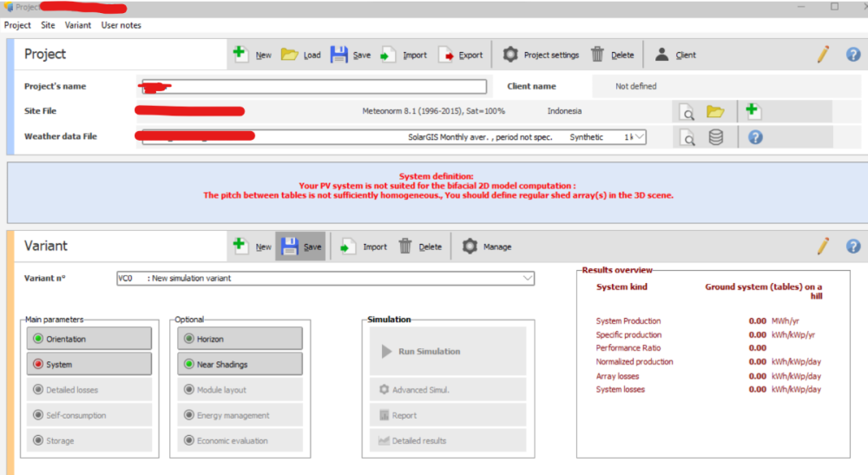Open the System definition button
This screenshot has width=868, height=475.
[x=89, y=364]
